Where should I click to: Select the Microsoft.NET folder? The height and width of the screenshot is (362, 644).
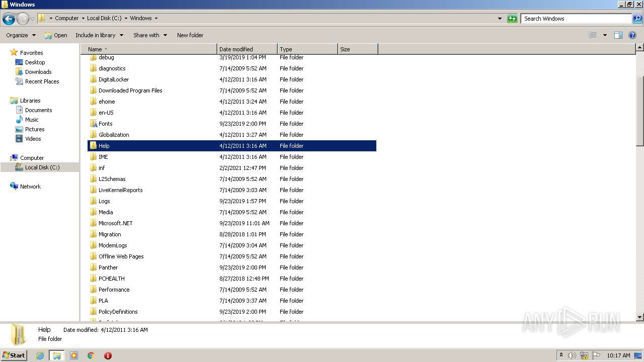click(x=115, y=223)
